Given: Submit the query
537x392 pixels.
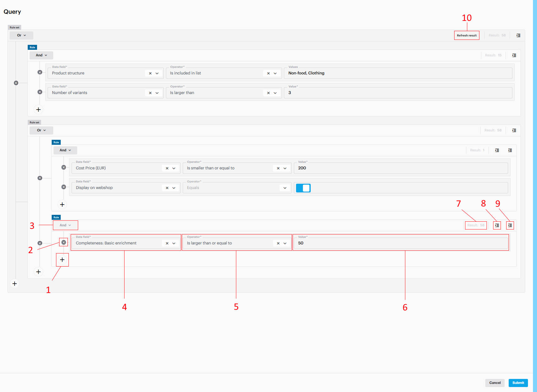Looking at the screenshot, I should [518, 383].
